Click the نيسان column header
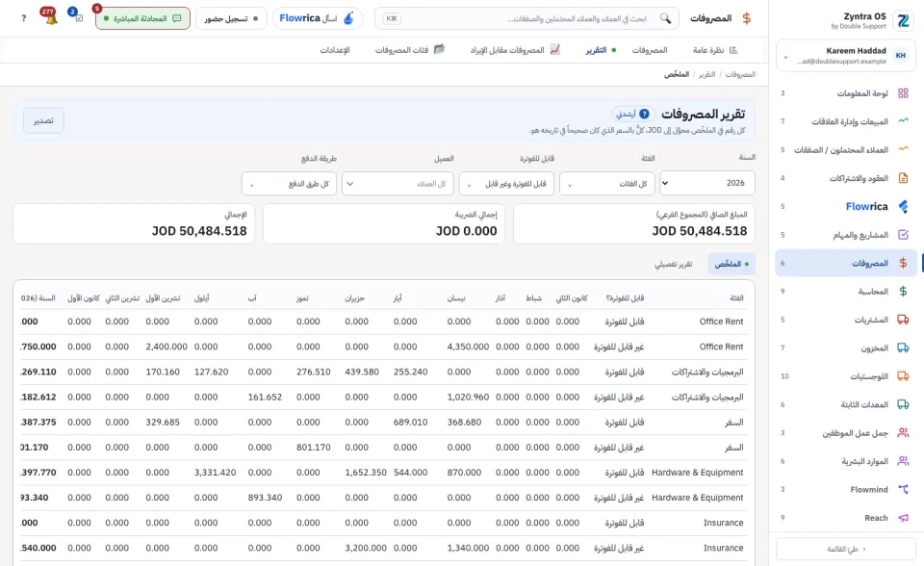 click(x=456, y=297)
